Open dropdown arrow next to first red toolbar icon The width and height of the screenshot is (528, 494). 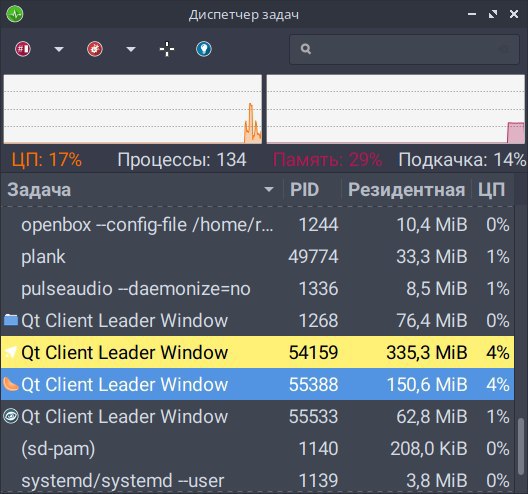[59, 50]
